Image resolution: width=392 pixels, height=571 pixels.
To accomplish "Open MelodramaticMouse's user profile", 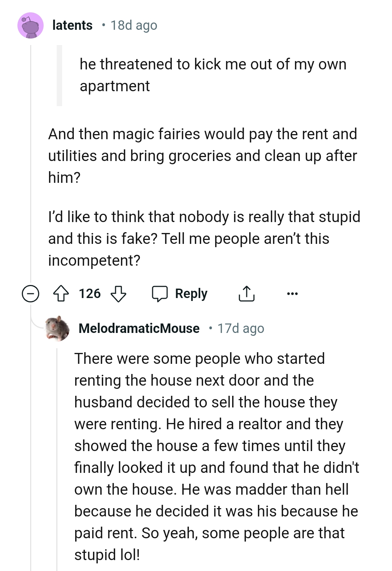I will pyautogui.click(x=140, y=328).
